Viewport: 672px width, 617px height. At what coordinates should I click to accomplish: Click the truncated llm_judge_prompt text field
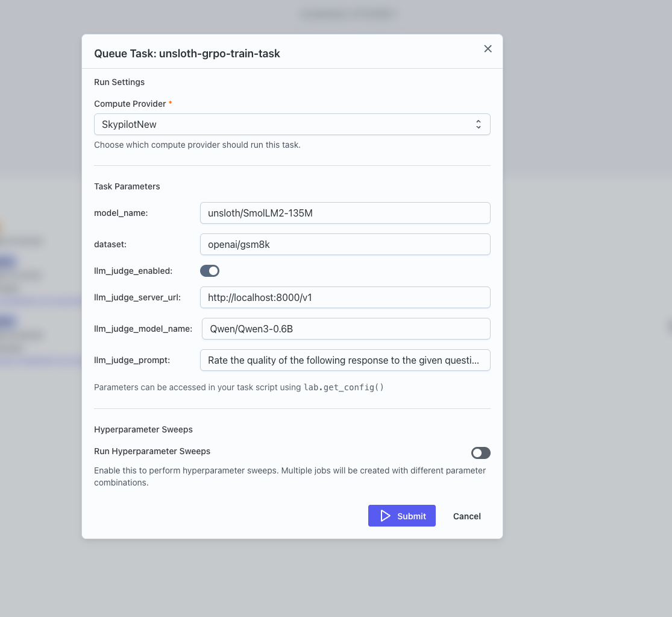345,360
